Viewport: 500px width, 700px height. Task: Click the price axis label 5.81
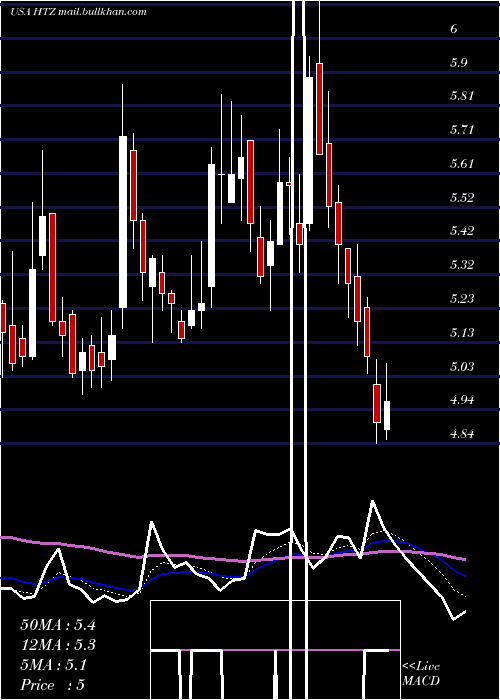pos(461,96)
